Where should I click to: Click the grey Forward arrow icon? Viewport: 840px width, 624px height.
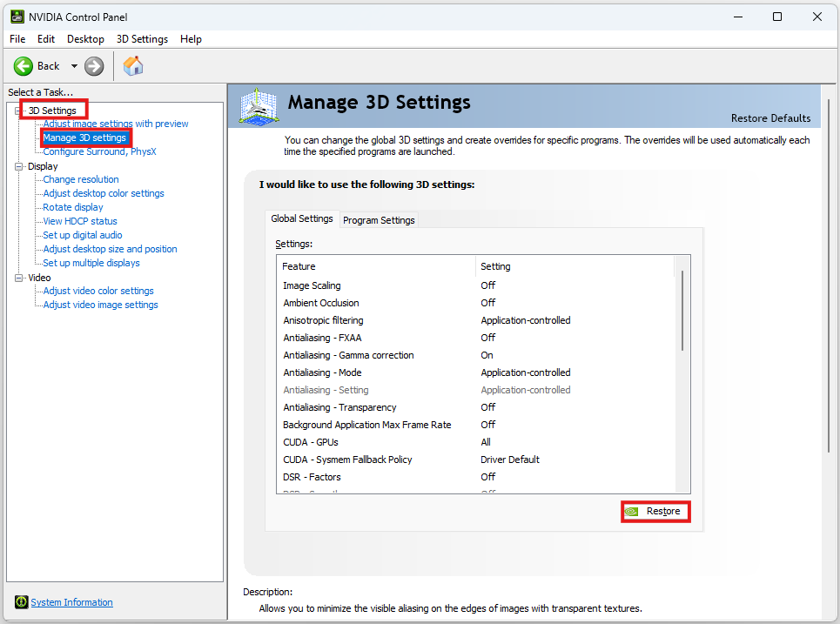(94, 66)
